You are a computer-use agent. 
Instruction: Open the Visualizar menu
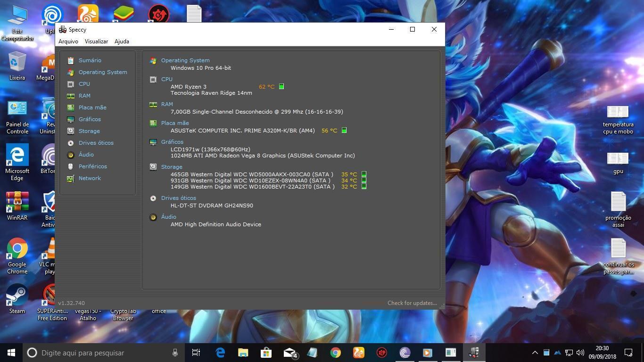point(96,41)
